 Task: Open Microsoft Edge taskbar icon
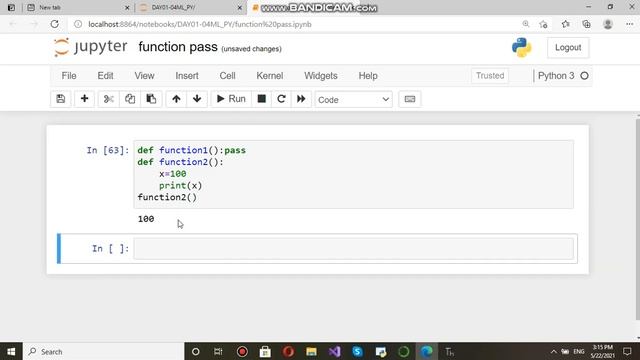pos(427,351)
